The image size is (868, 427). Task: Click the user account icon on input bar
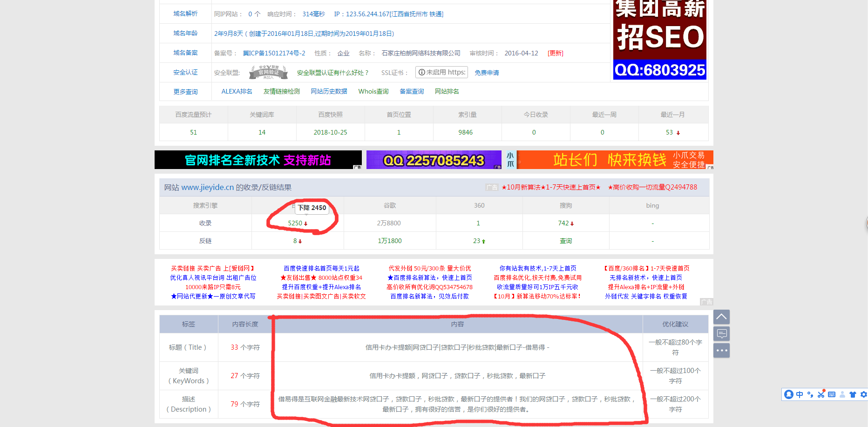coord(842,394)
